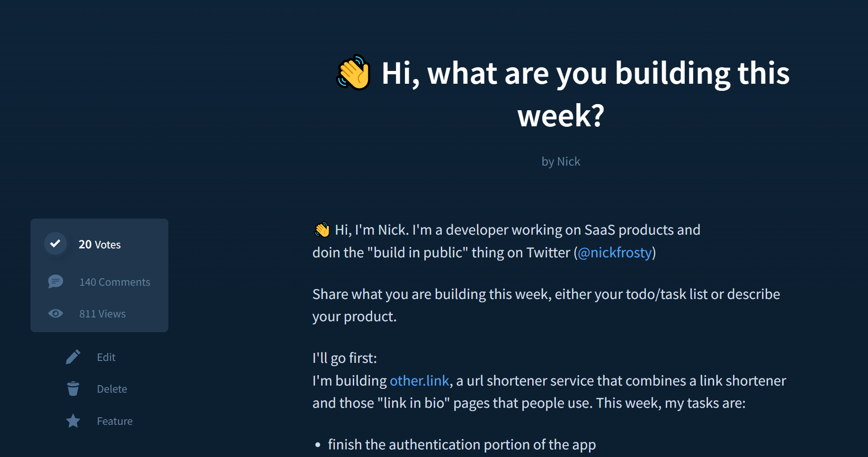Open the @nickfrosty Twitter link

pyautogui.click(x=615, y=253)
